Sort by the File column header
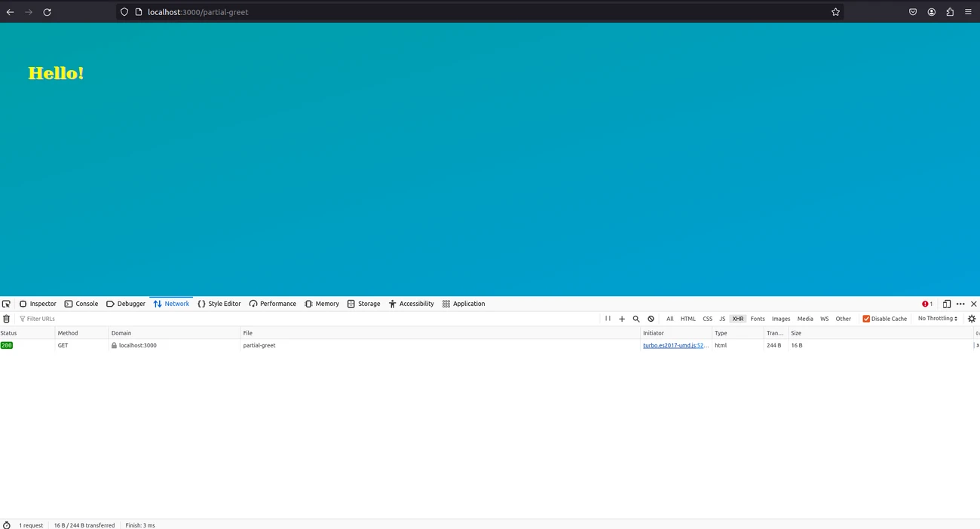 pos(440,333)
